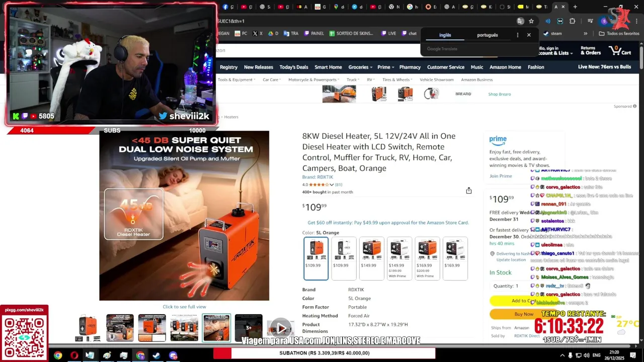
Task: Show hidden bookmarks with double chevron
Action: [585, 34]
